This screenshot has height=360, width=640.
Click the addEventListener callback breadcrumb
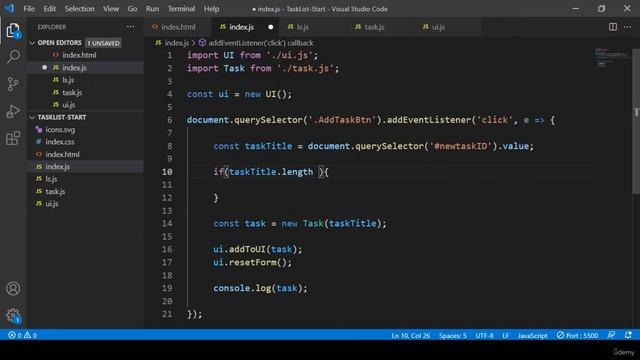tap(256, 43)
